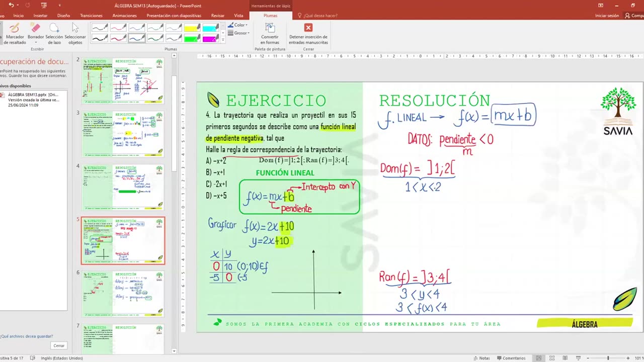Select slide 3 thumbnail
The image size is (644, 362).
click(x=123, y=134)
